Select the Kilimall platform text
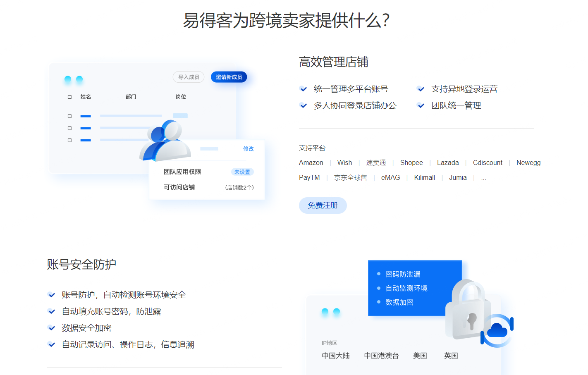The height and width of the screenshot is (375, 588). pos(425,178)
